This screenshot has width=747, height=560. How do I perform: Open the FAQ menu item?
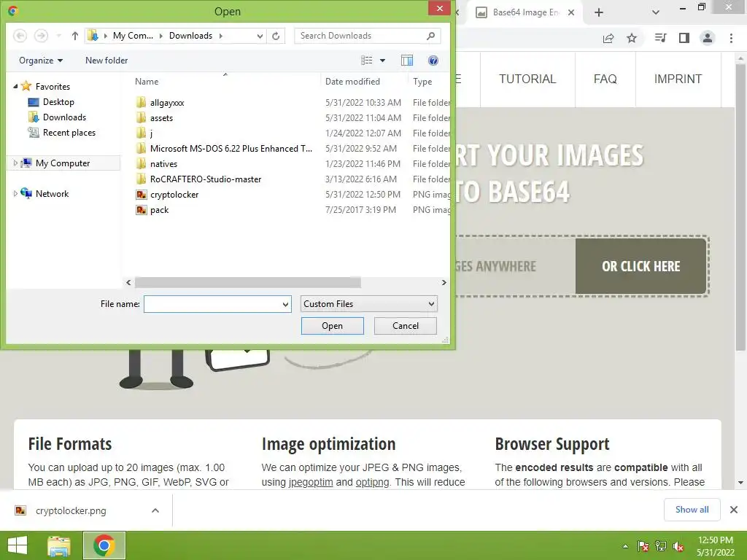[605, 79]
